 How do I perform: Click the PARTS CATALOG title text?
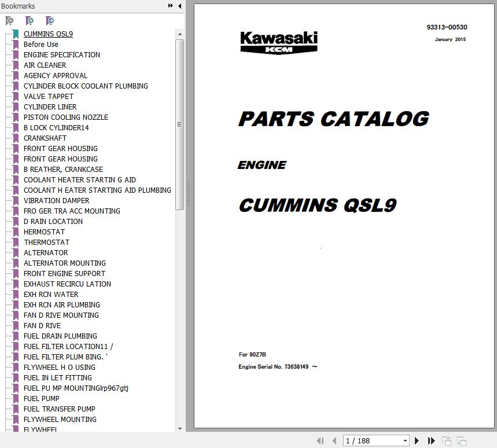coord(334,119)
